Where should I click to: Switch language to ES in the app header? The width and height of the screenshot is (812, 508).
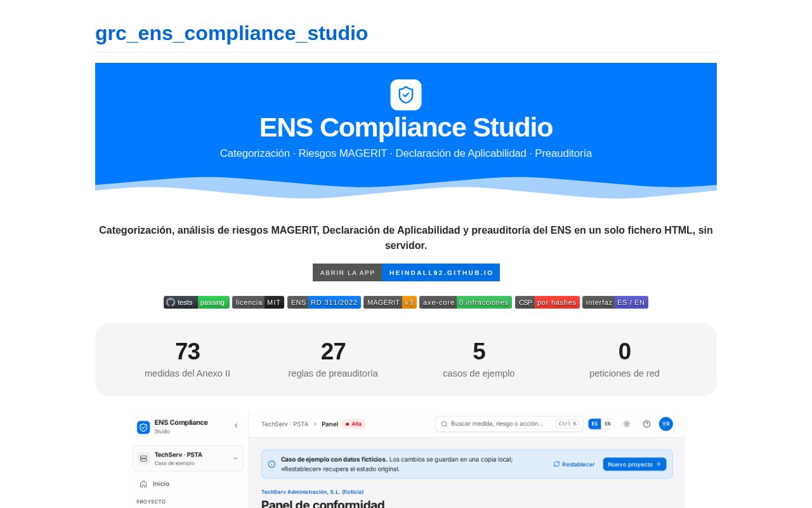594,424
